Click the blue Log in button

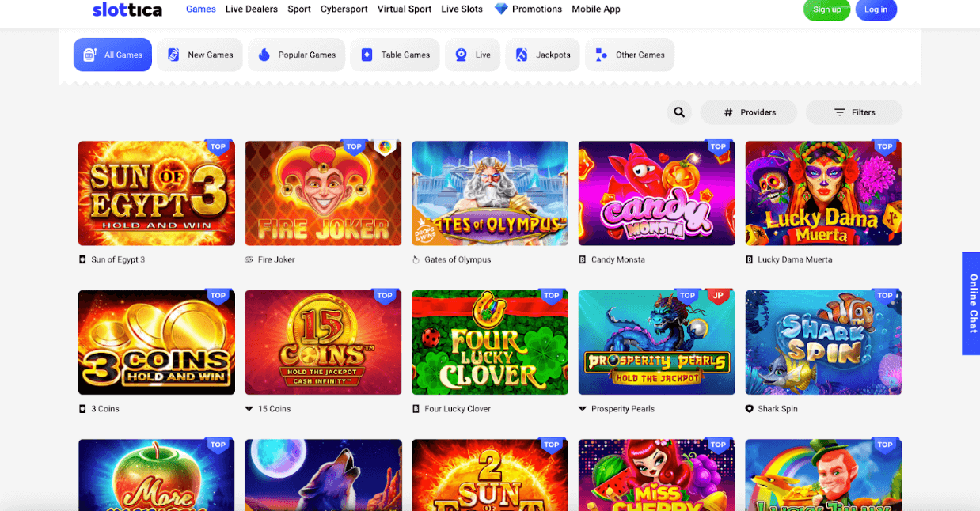click(x=876, y=9)
